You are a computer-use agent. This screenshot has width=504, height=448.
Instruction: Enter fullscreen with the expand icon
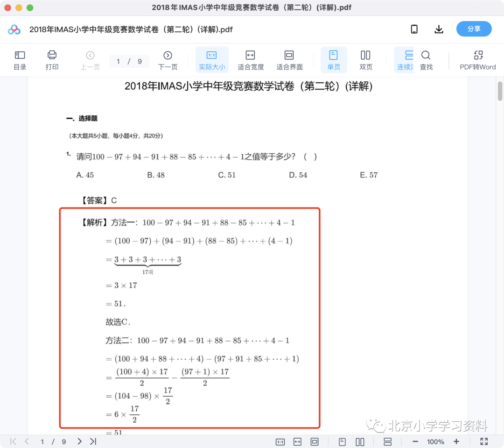click(484, 441)
